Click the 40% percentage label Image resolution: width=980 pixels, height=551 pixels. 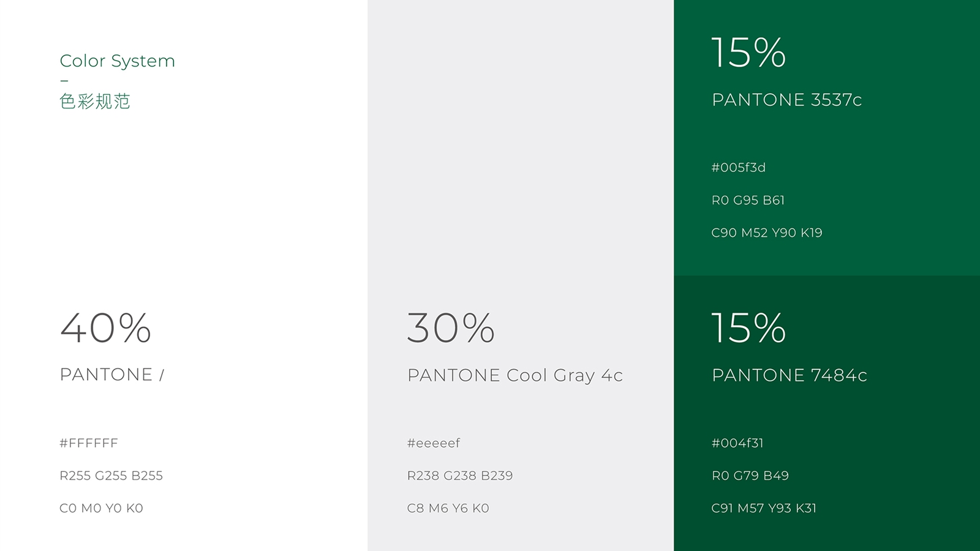(x=105, y=328)
